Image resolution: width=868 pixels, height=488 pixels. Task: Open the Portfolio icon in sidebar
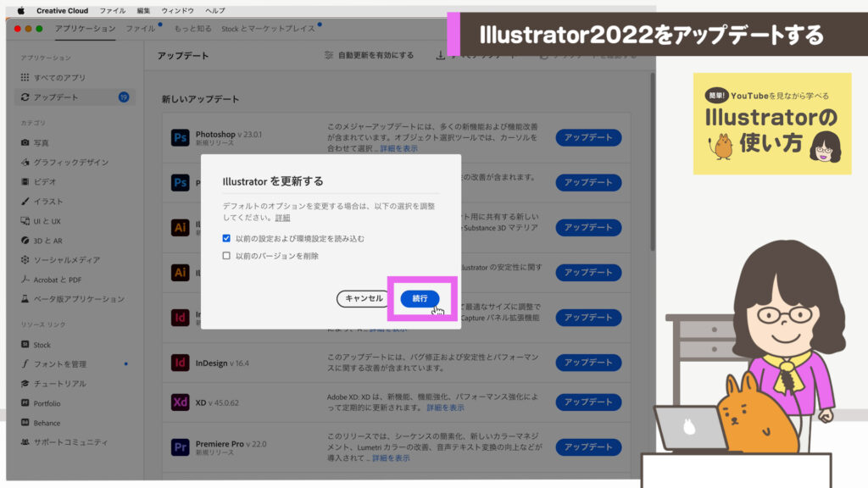(25, 402)
